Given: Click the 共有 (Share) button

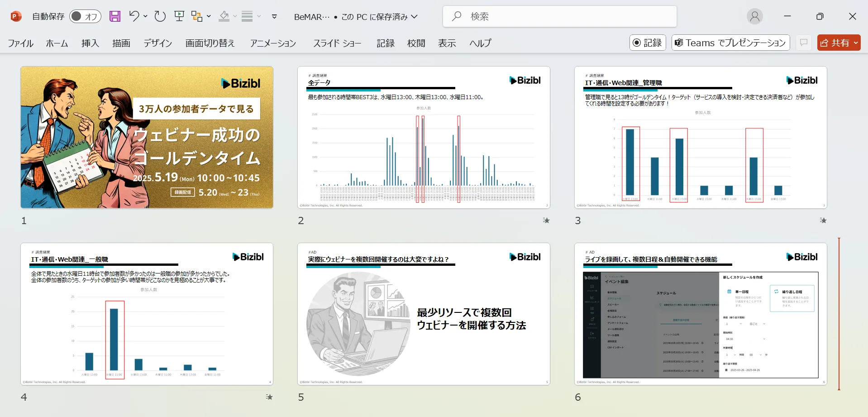Looking at the screenshot, I should (x=835, y=43).
